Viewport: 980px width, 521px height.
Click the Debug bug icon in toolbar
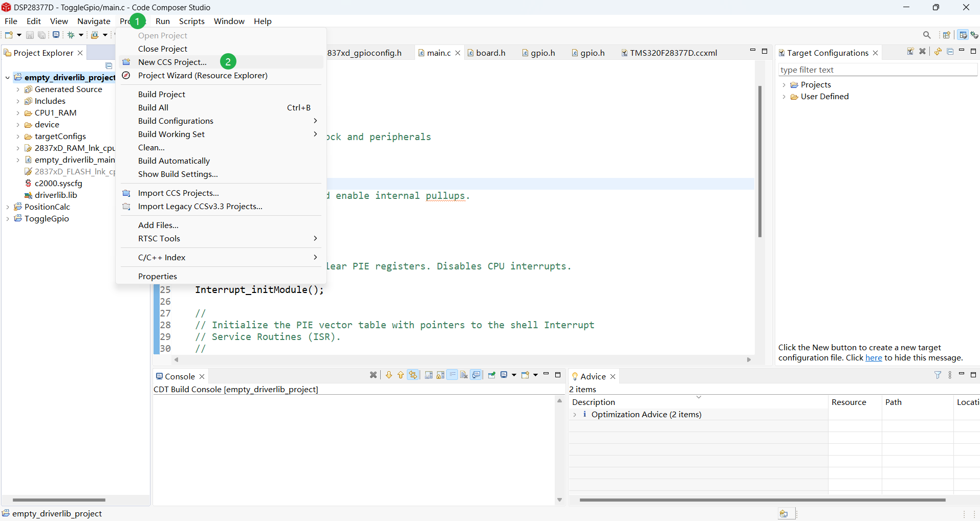point(71,35)
